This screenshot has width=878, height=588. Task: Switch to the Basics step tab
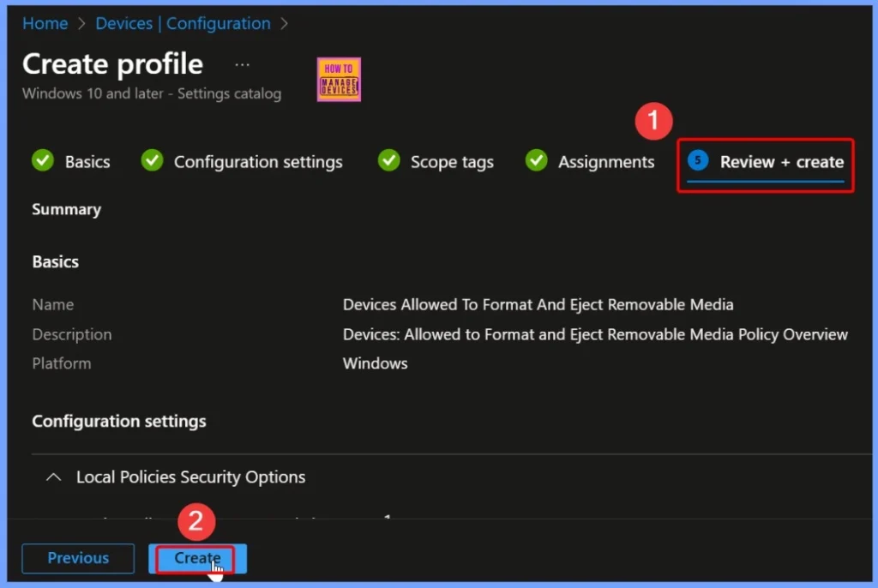pos(87,162)
